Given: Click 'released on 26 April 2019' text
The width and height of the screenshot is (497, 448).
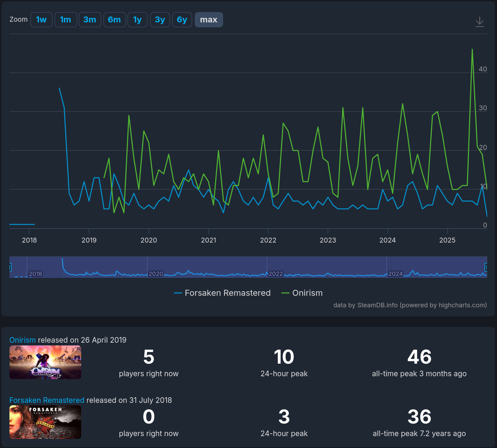Looking at the screenshot, I should tap(82, 340).
